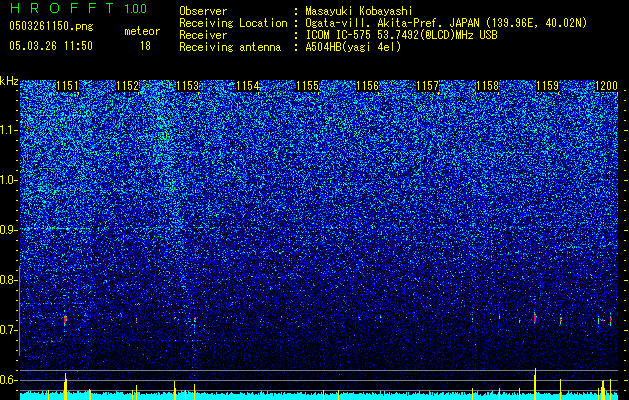Click the Observer field label
This screenshot has height=400, width=629.
203,11
